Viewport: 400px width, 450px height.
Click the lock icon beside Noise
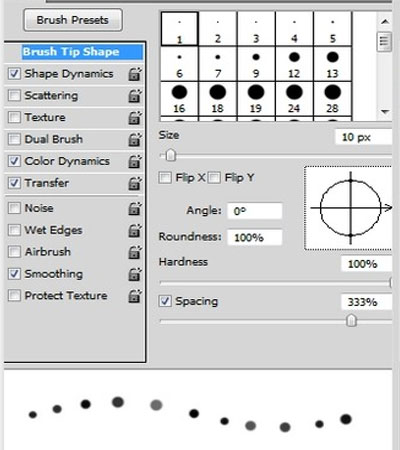tap(135, 209)
